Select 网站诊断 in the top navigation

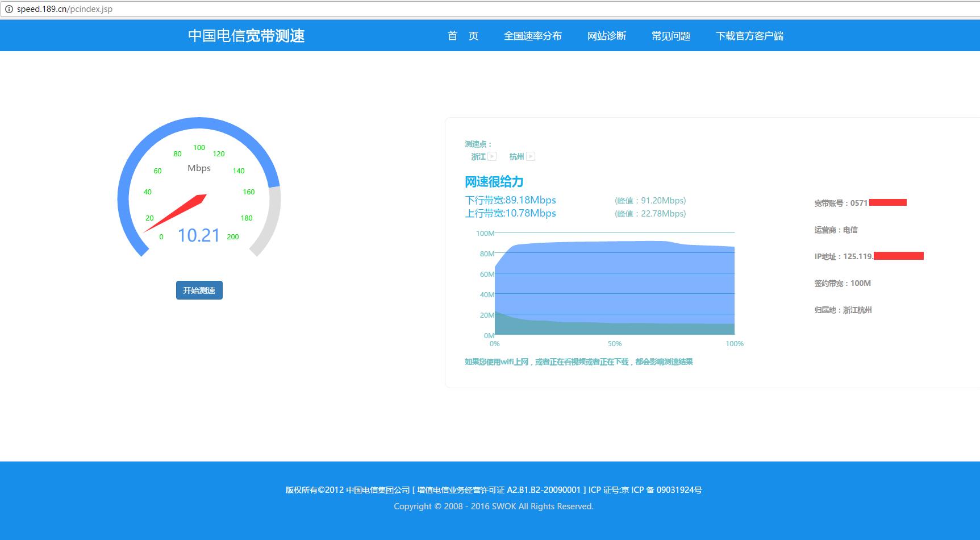(x=606, y=36)
